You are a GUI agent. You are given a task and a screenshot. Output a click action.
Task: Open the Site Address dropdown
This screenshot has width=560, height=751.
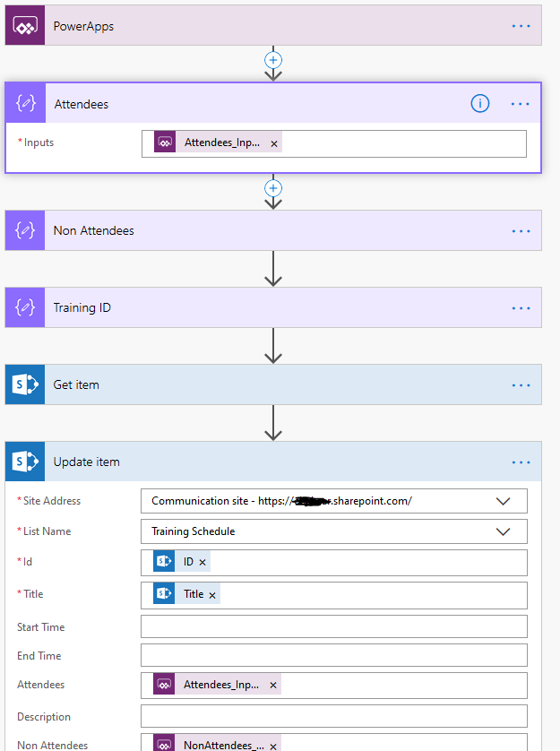[x=503, y=501]
